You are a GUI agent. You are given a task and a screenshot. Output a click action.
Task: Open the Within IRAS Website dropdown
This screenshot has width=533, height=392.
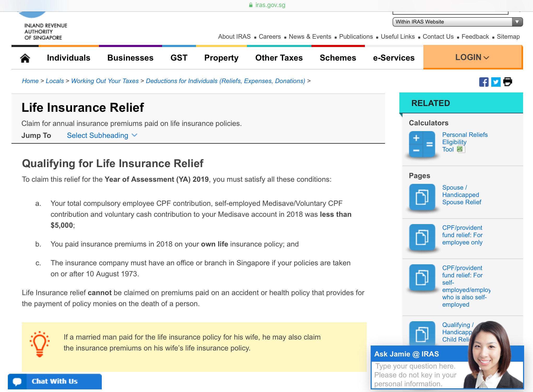pos(457,22)
